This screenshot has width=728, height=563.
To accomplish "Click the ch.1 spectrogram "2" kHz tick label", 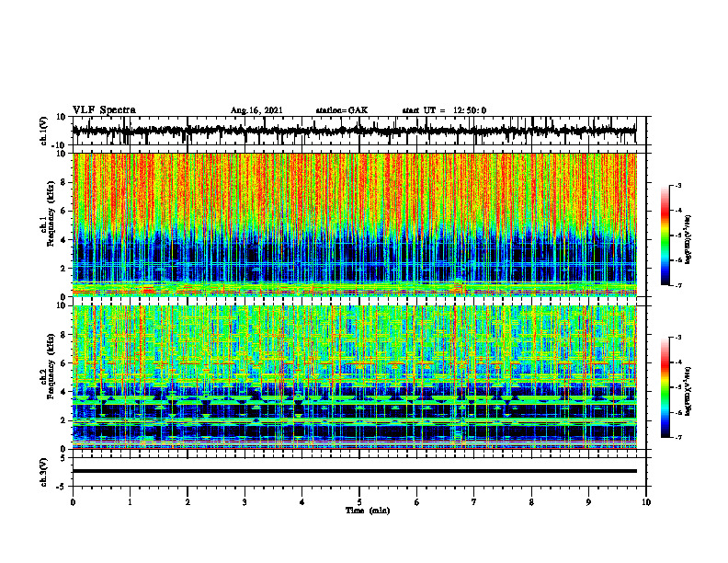I will pos(63,269).
